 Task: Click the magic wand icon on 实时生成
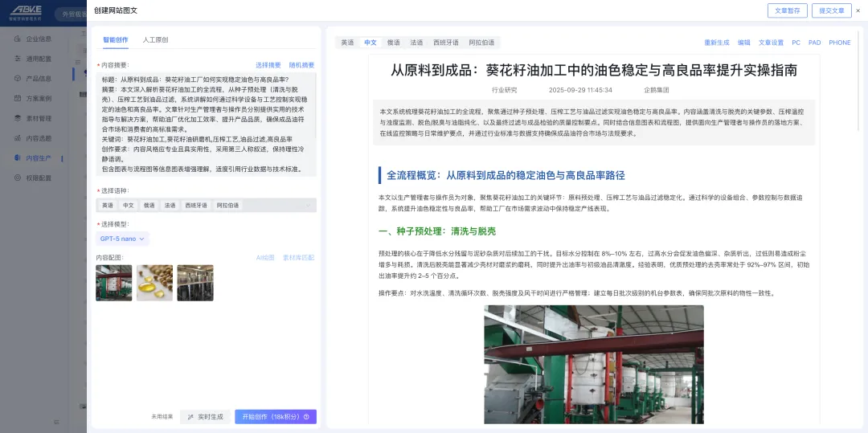tap(190, 417)
